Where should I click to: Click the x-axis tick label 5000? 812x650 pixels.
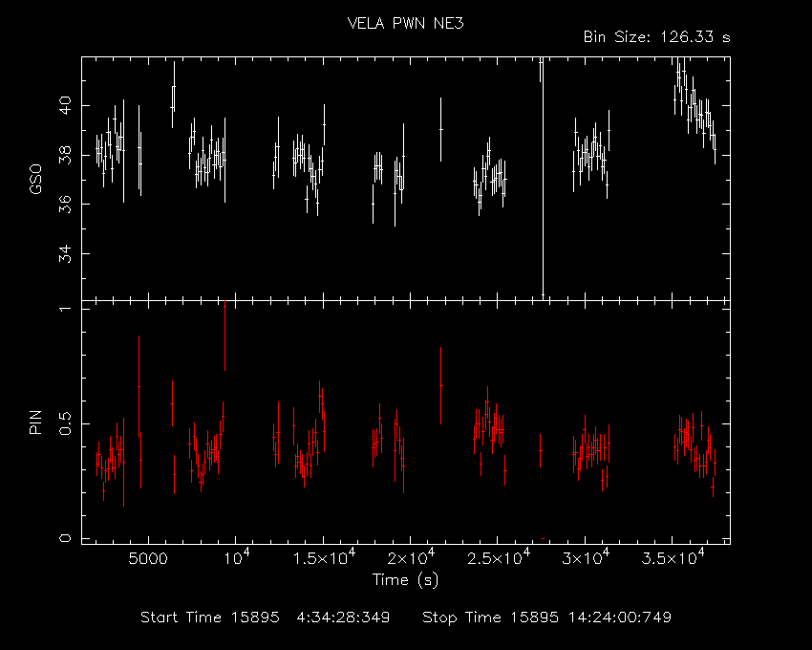148,558
